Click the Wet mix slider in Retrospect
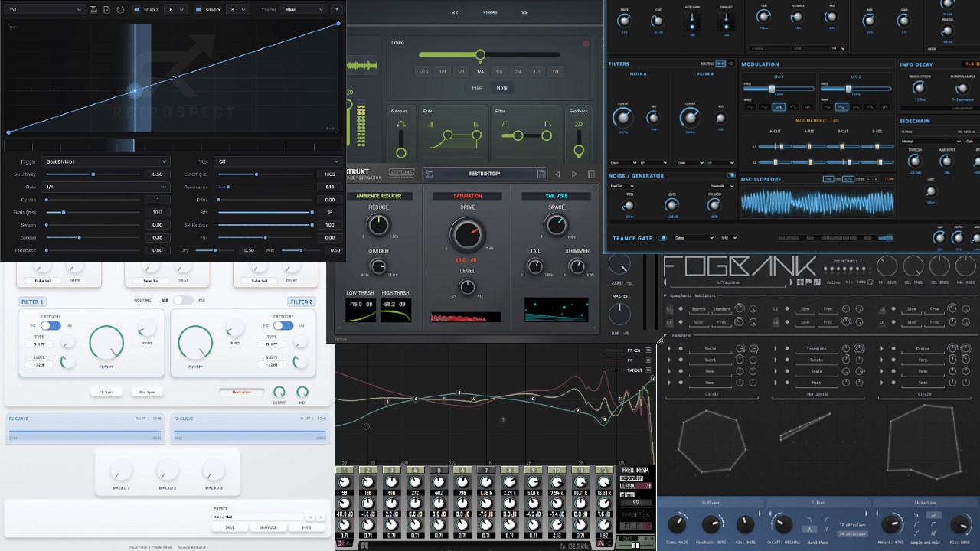Screen dimensions: 980x551 click(x=301, y=250)
